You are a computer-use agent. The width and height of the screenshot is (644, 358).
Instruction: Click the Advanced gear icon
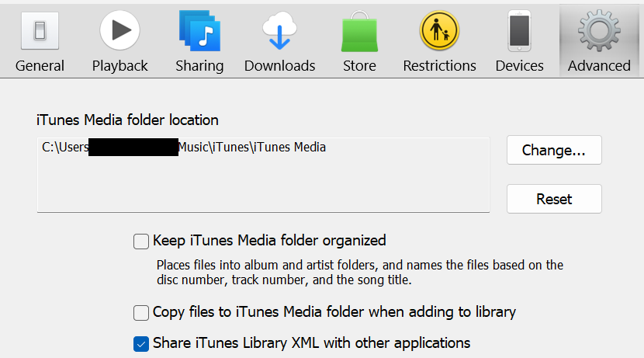click(x=599, y=31)
